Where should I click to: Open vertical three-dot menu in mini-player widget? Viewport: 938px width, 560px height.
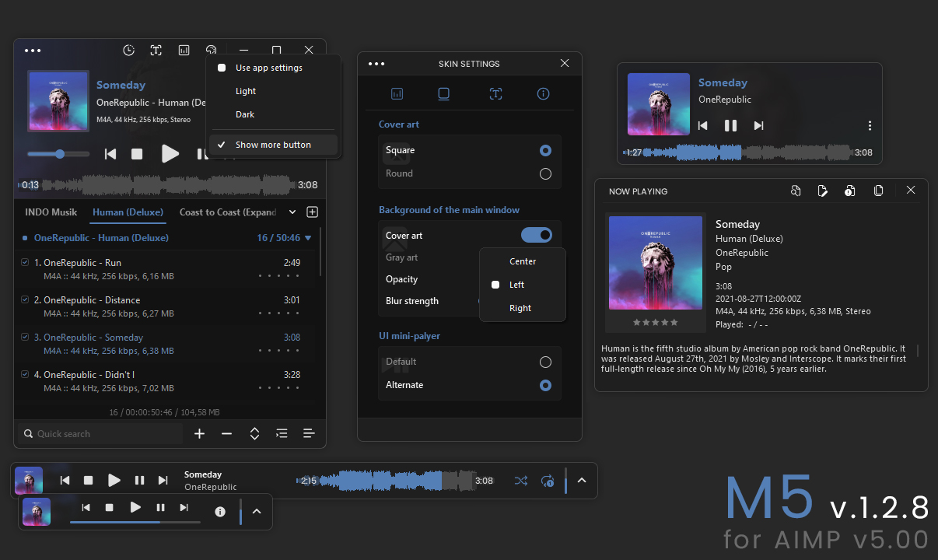[870, 125]
